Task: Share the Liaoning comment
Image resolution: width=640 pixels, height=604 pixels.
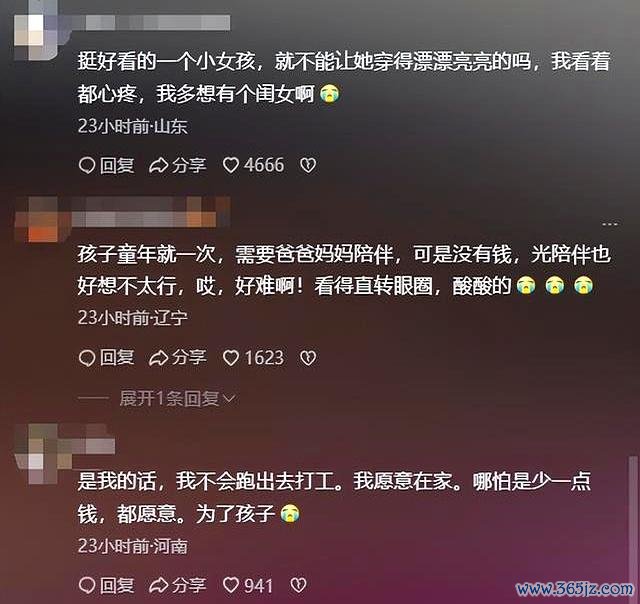Action: tap(178, 358)
